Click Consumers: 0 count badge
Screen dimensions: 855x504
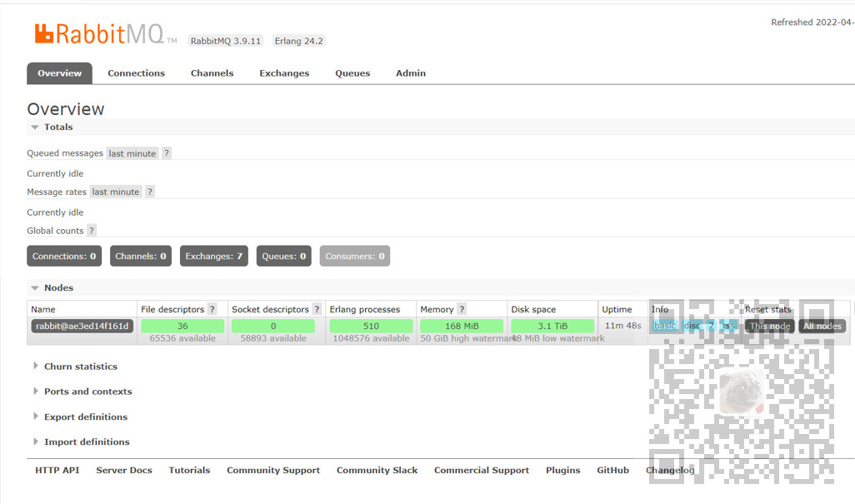point(355,256)
